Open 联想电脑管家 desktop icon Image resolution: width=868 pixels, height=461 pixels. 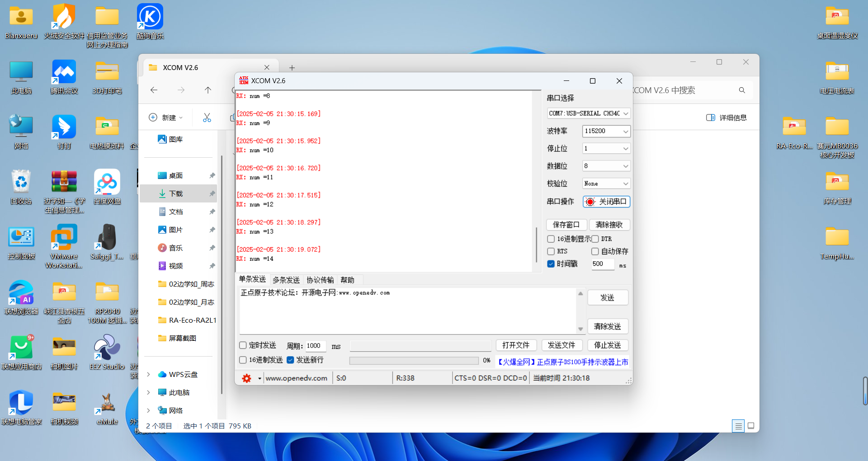21,408
